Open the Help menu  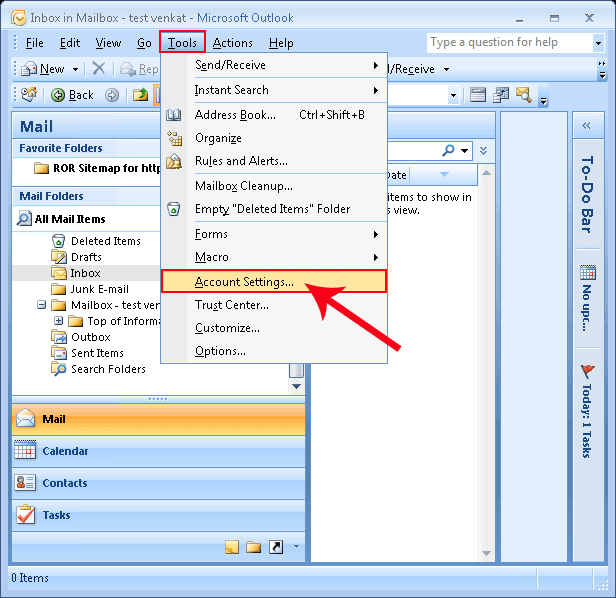pyautogui.click(x=281, y=43)
